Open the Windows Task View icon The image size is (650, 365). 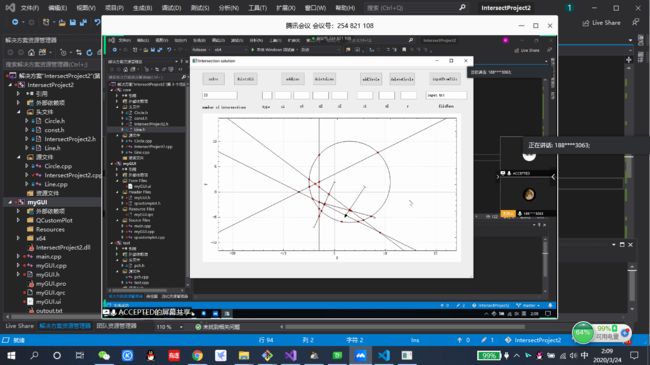click(x=80, y=355)
